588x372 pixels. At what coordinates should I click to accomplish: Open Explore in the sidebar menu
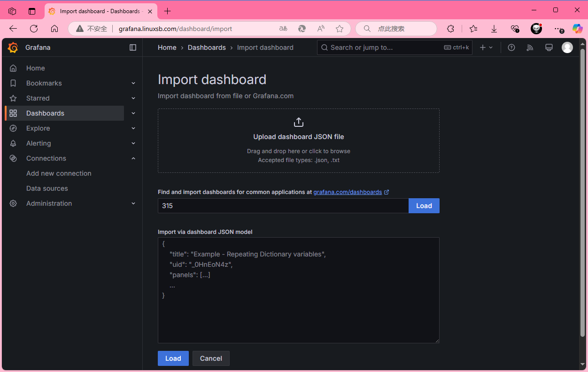click(38, 128)
